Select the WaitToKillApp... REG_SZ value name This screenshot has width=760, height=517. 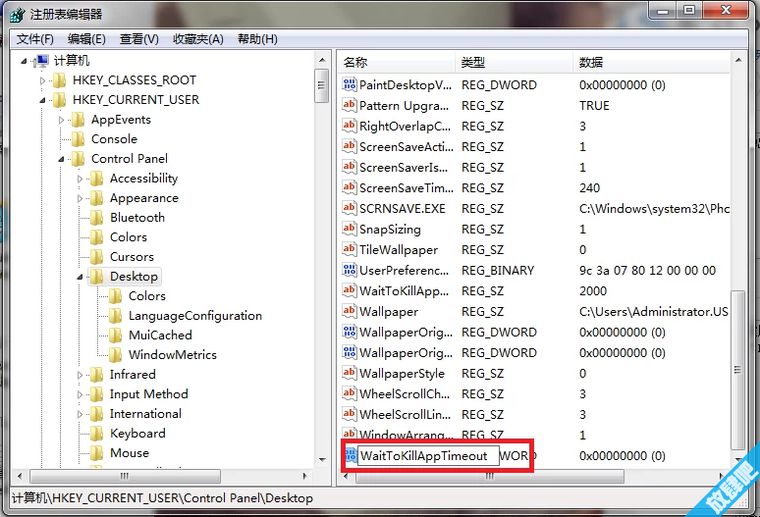(x=404, y=291)
